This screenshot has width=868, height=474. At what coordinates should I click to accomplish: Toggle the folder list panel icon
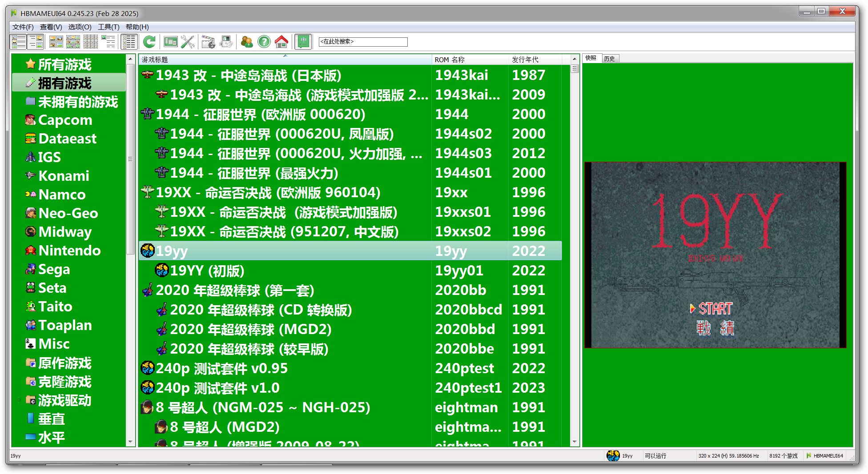point(19,42)
